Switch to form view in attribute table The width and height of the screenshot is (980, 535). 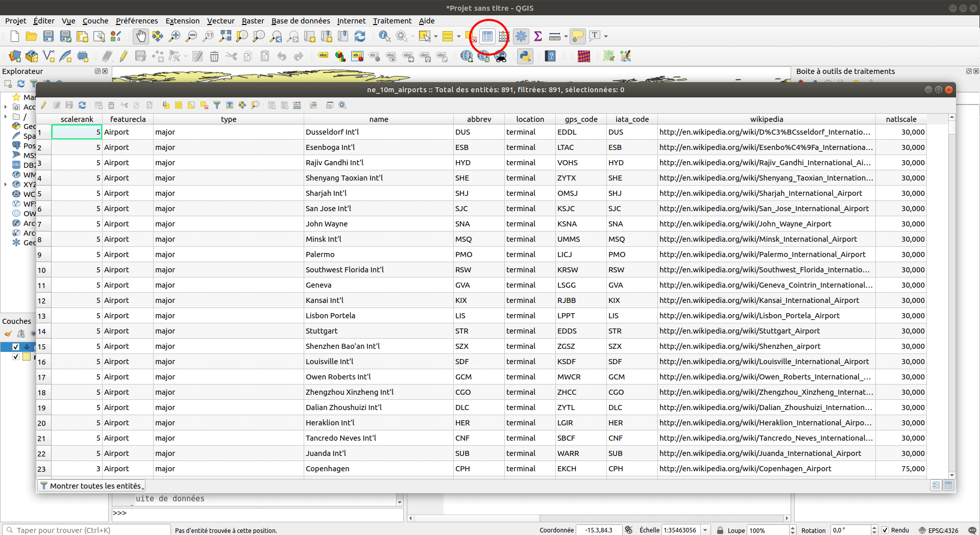click(936, 485)
